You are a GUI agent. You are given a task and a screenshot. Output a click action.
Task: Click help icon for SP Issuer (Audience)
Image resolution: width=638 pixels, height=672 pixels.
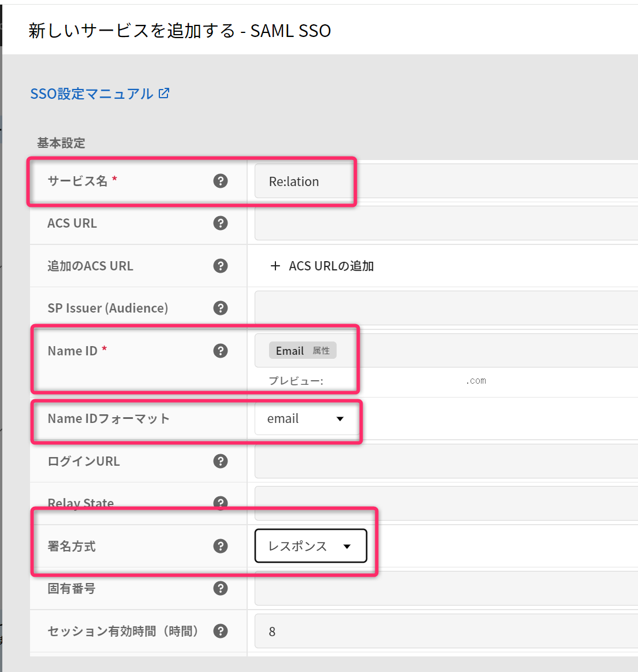[221, 308]
